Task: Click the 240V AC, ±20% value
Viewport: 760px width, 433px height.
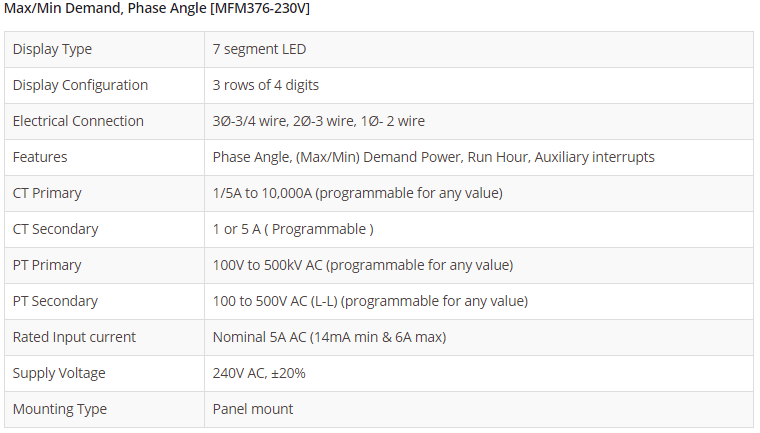Action: tap(259, 373)
